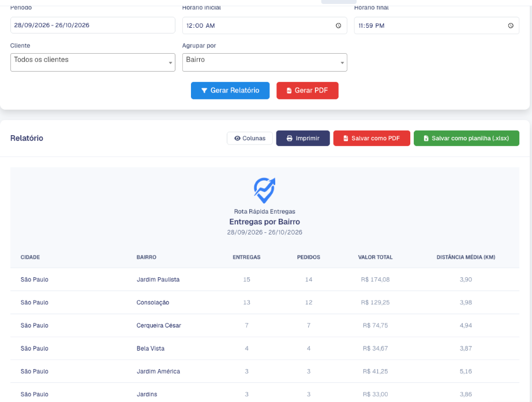
Task: Click the Horário final 11:59 PM field
Action: (436, 25)
